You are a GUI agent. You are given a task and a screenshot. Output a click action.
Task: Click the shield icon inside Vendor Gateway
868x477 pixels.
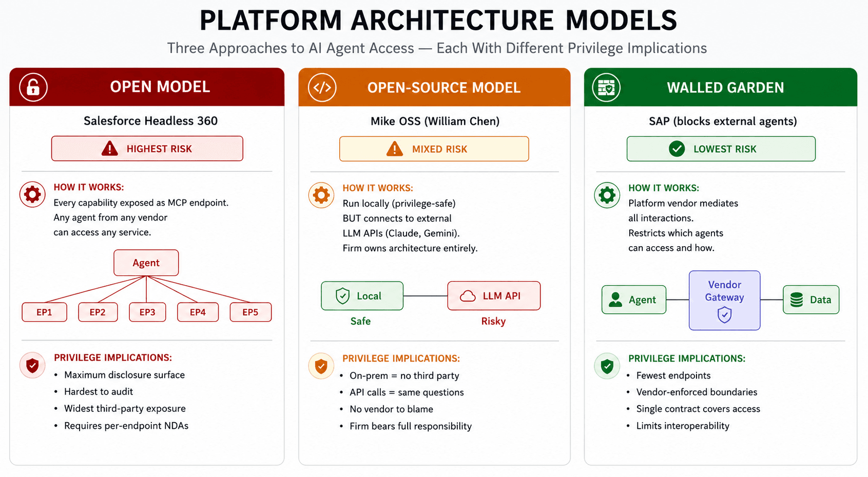(724, 314)
